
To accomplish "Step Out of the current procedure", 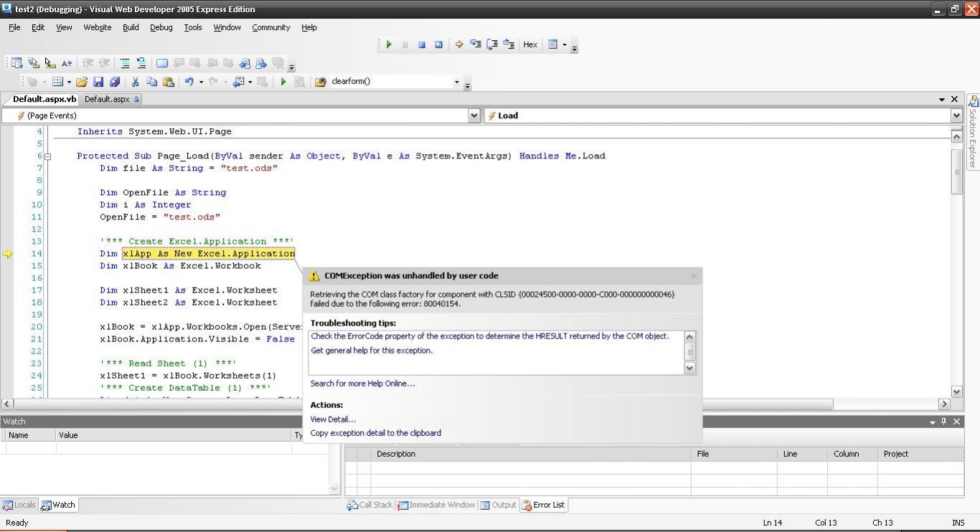I will pyautogui.click(x=509, y=44).
